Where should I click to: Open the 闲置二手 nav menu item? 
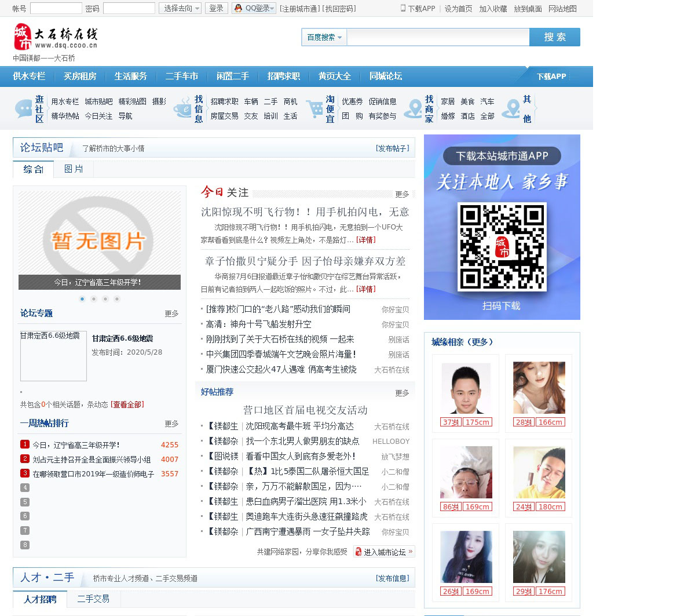233,76
